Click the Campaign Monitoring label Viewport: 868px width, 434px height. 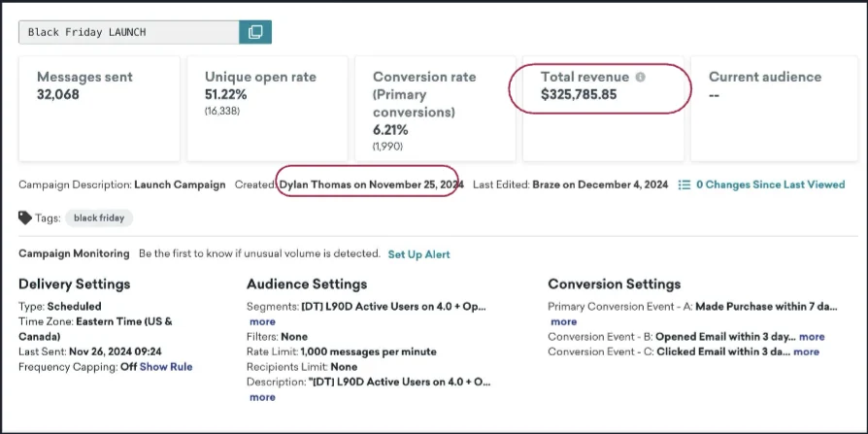[74, 254]
